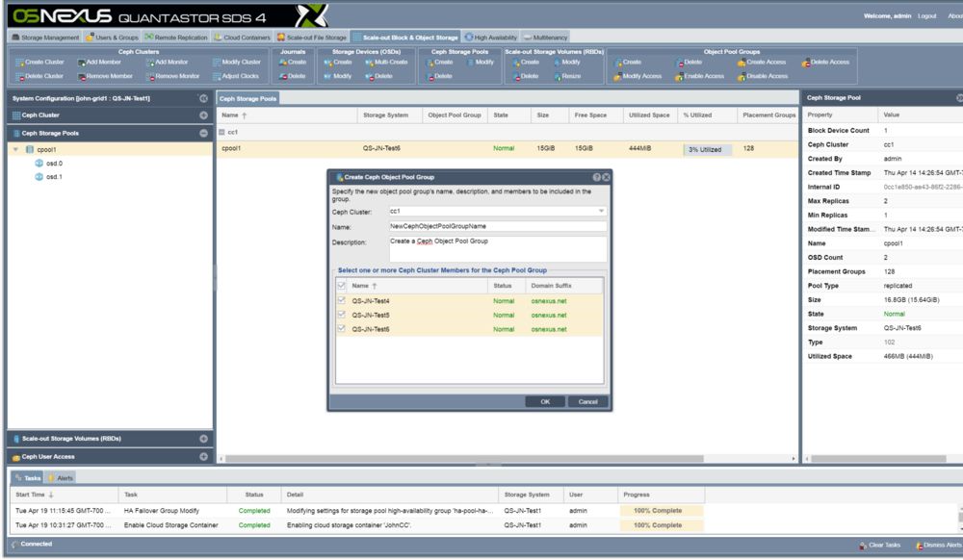Click the Logout link
The width and height of the screenshot is (963, 560).
point(926,16)
